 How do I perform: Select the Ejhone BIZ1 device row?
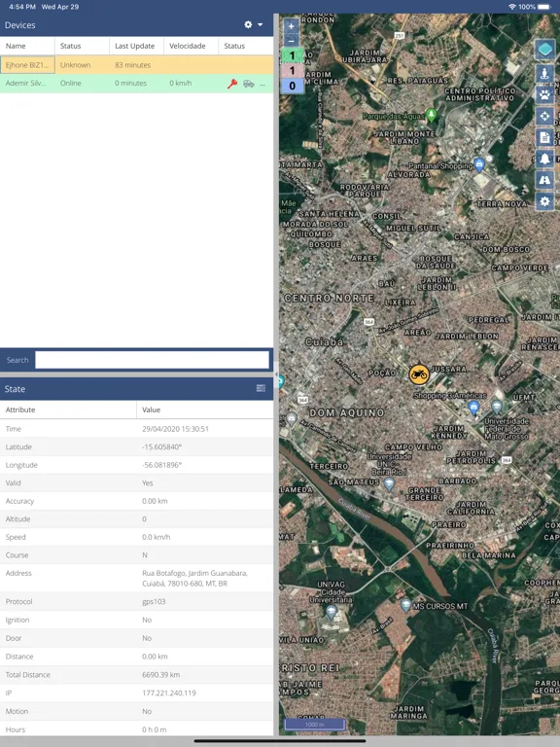click(x=137, y=65)
